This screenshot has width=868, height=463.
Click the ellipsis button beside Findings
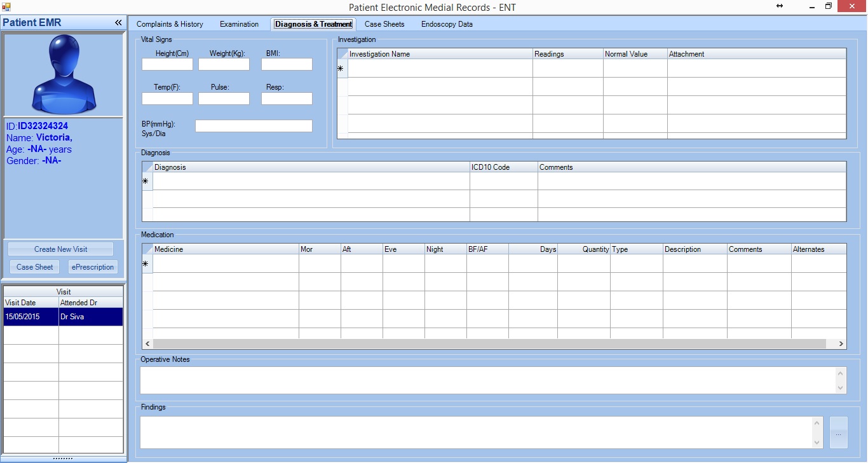click(x=838, y=434)
